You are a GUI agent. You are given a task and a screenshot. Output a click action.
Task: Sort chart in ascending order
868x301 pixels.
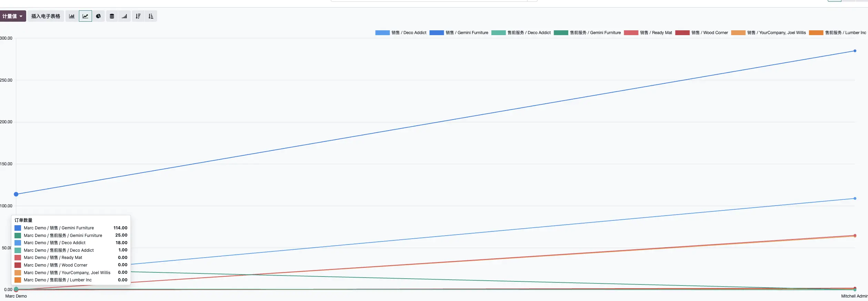[151, 16]
